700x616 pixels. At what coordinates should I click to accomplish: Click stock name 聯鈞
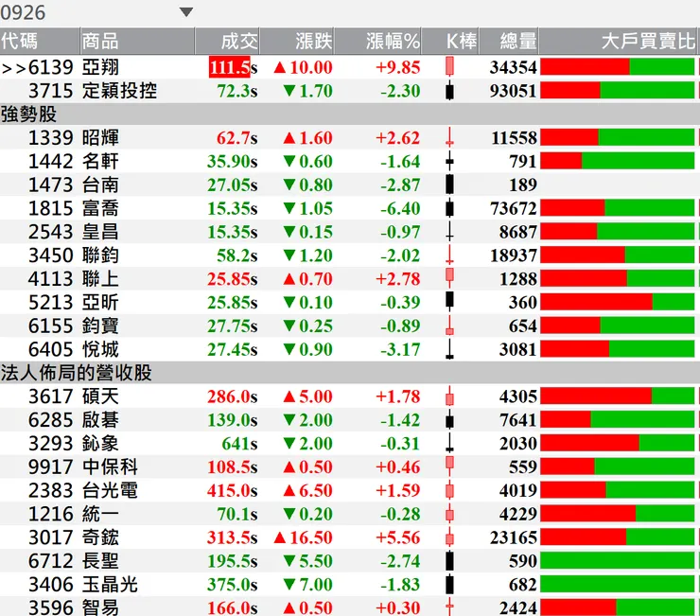(100, 255)
